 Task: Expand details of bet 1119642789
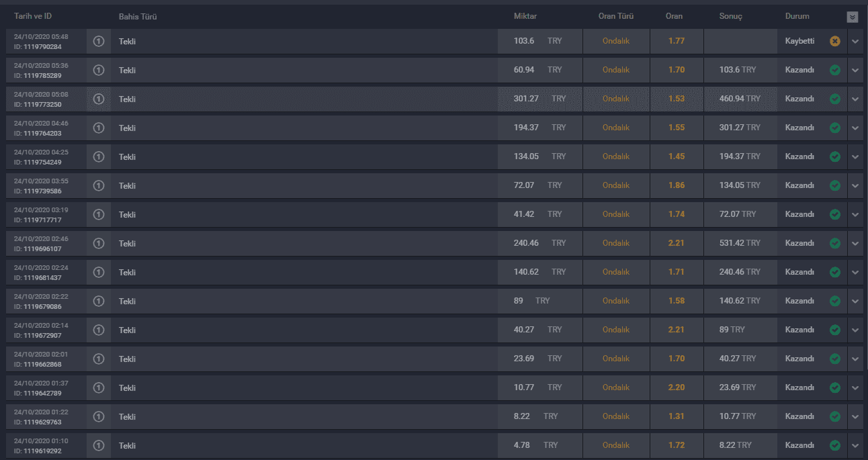pyautogui.click(x=855, y=387)
